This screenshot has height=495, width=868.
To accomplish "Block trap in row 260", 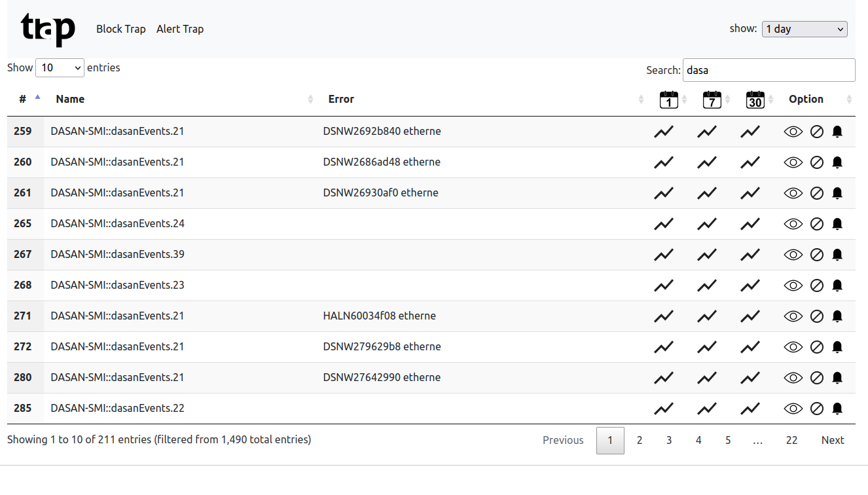I will [816, 162].
